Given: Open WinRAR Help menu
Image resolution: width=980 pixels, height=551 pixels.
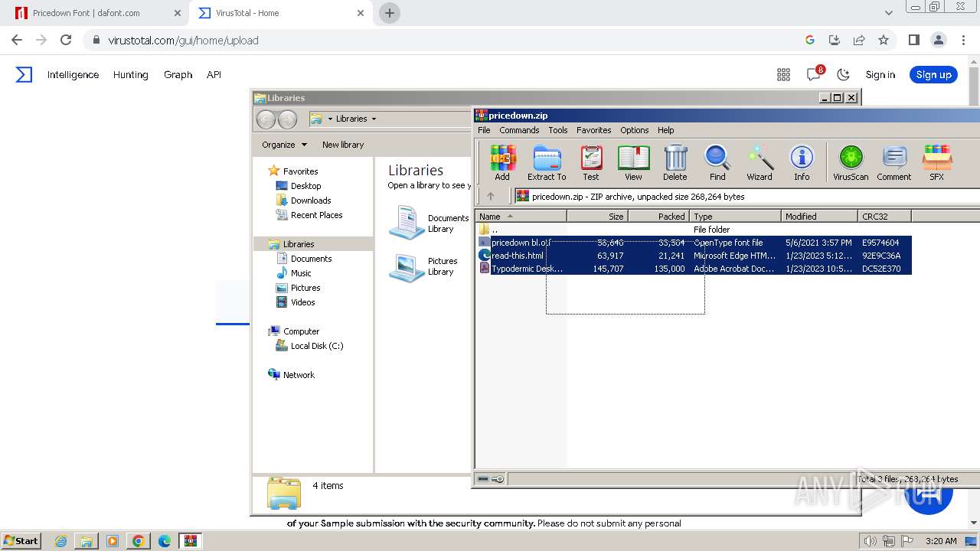Looking at the screenshot, I should click(665, 130).
